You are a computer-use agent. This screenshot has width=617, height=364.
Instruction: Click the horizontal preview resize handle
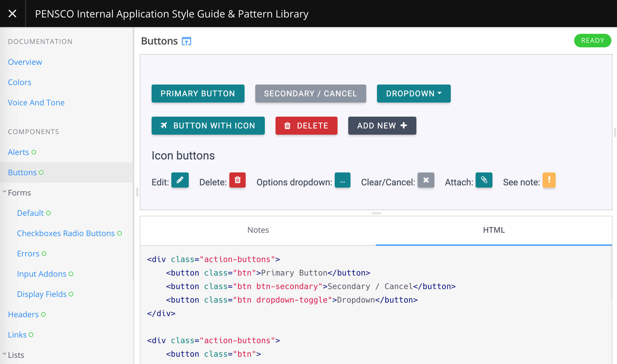[x=376, y=213]
